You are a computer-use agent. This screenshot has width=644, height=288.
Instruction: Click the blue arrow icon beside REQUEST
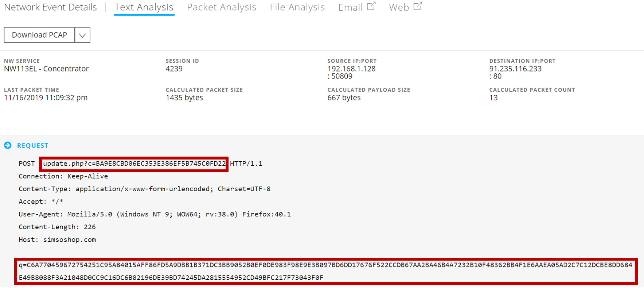(x=8, y=145)
